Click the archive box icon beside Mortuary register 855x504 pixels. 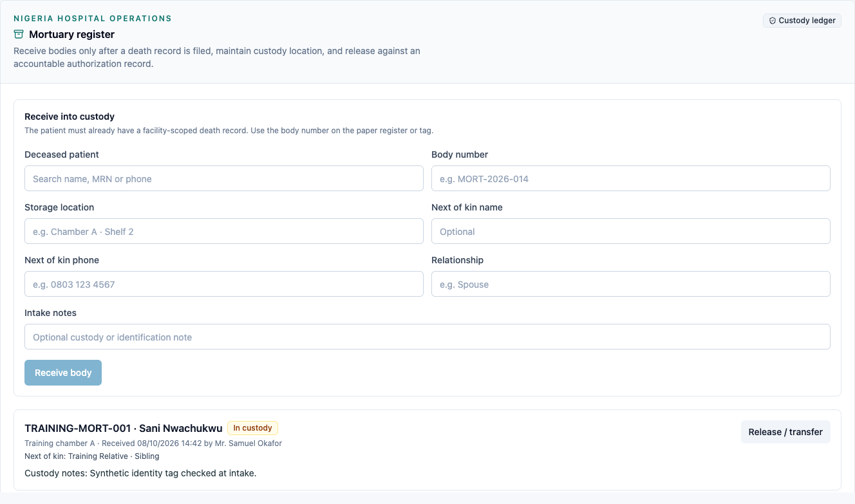[x=19, y=34]
